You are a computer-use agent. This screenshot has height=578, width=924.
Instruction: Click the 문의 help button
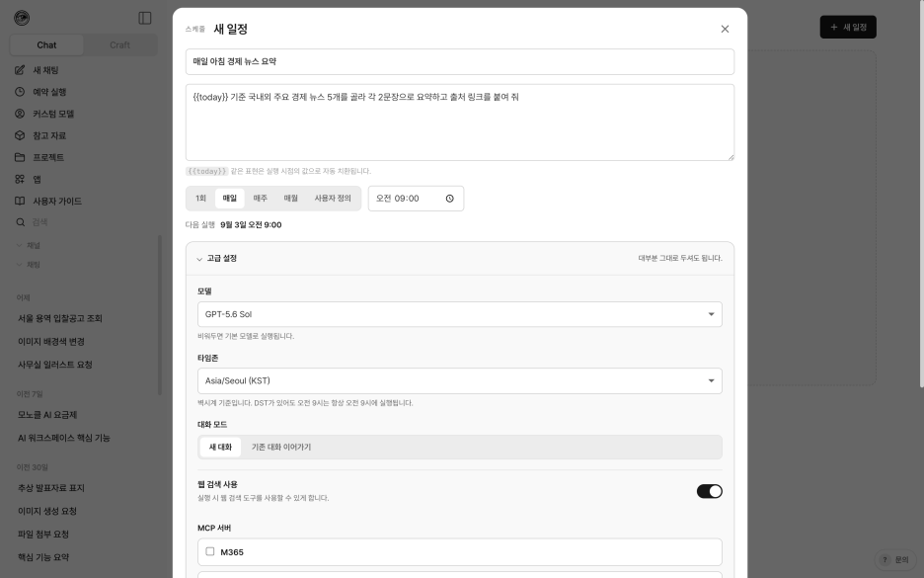(x=895, y=560)
